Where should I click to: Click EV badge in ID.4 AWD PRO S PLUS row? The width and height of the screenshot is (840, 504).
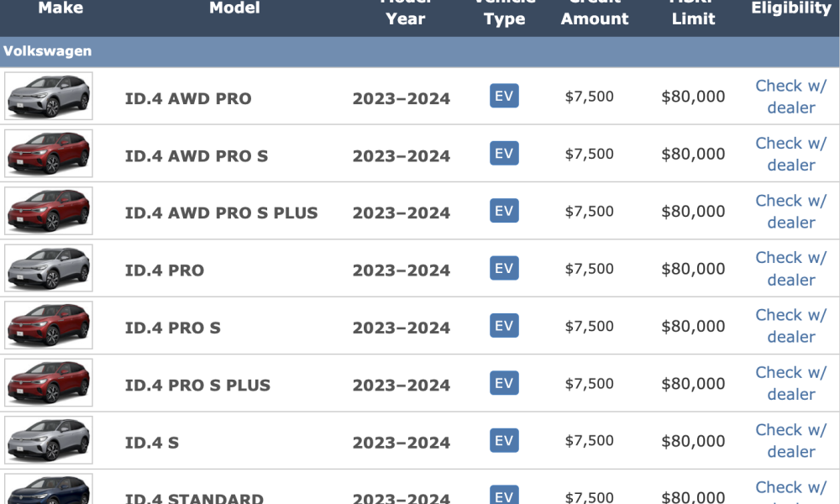coord(504,211)
